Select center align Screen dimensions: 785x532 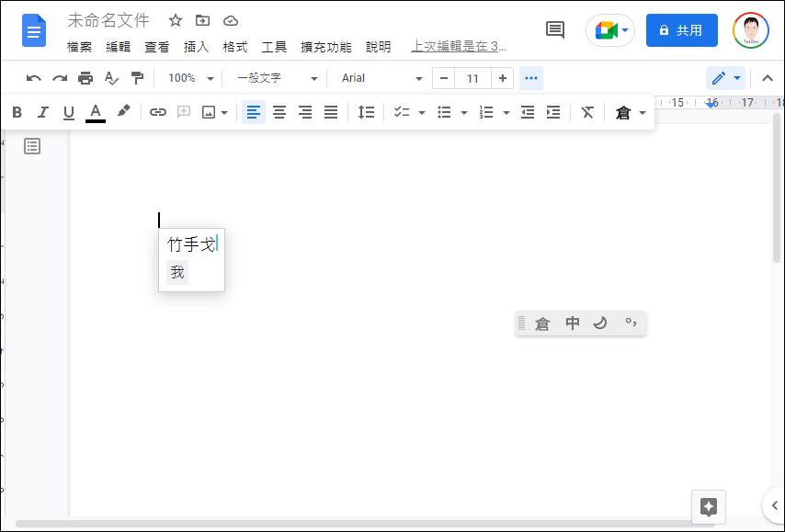point(279,113)
